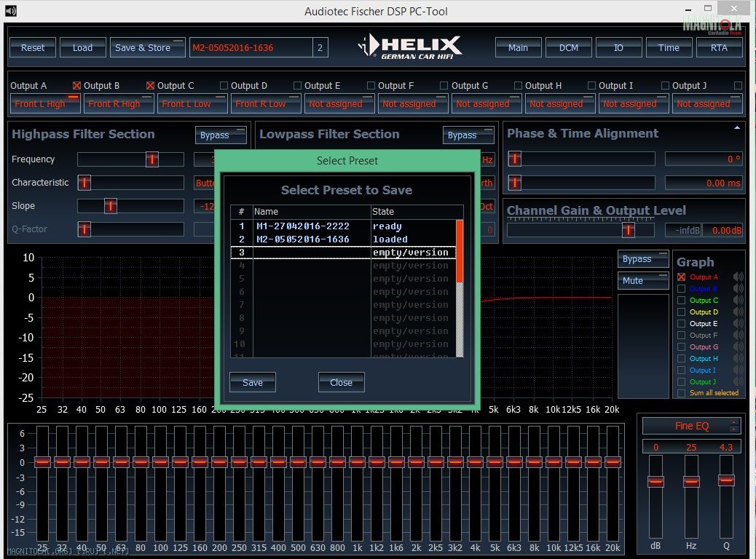Switch to the RTA tab
Screen dimensions: 756x559
[719, 47]
